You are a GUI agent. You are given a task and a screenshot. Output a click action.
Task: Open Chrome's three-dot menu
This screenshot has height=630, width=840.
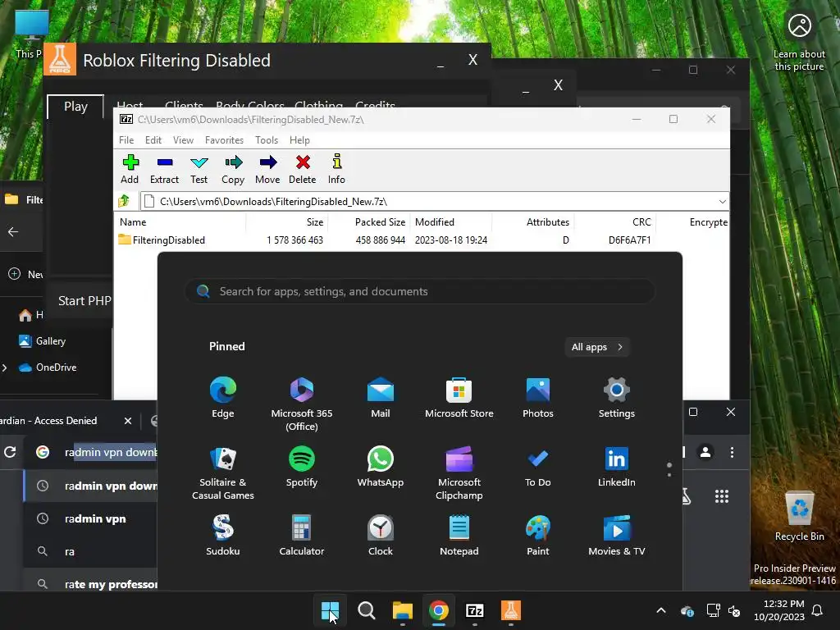pos(732,452)
